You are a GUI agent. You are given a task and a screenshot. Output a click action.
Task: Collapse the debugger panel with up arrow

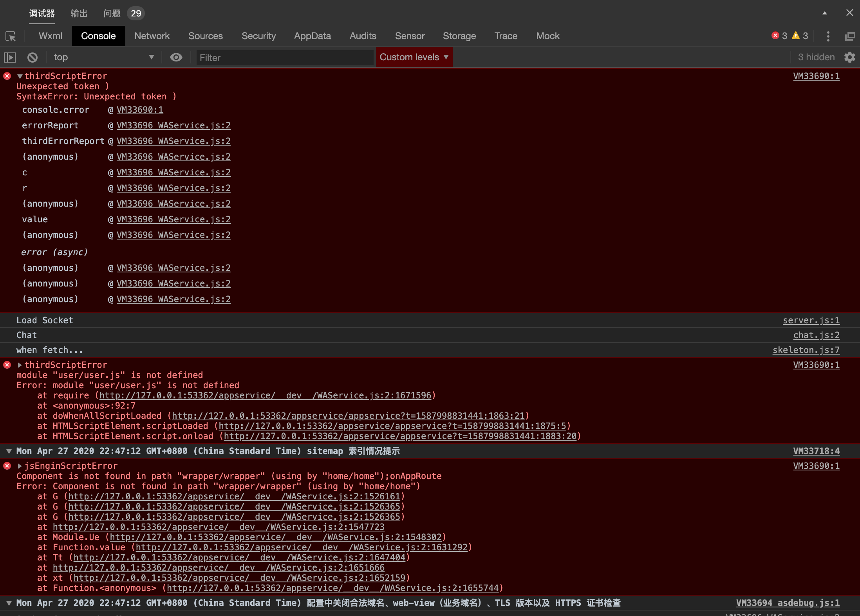click(x=824, y=13)
